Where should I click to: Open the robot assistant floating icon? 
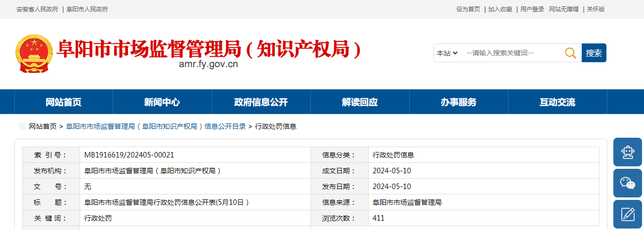[628, 152]
